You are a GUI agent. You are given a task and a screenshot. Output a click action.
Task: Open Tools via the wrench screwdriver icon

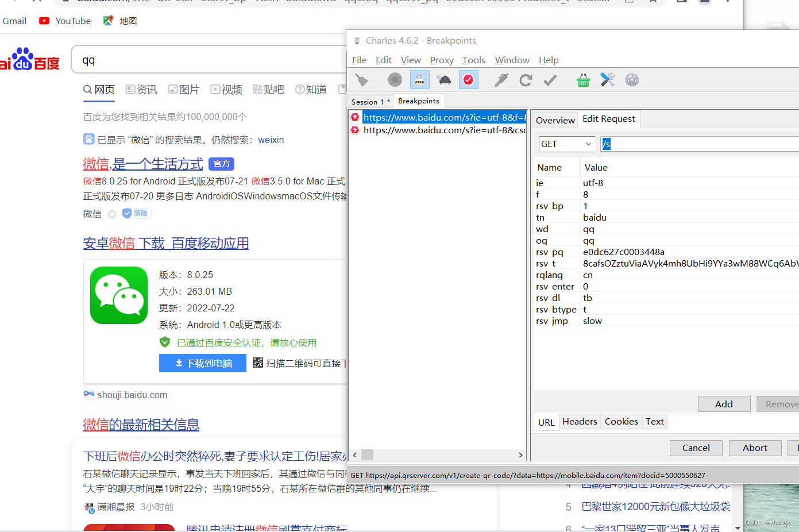point(608,80)
